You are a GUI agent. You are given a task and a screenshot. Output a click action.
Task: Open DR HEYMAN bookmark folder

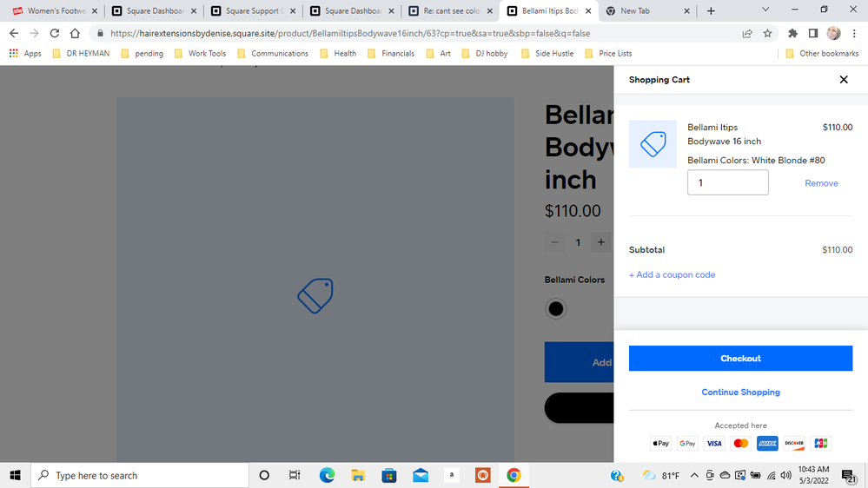click(81, 54)
